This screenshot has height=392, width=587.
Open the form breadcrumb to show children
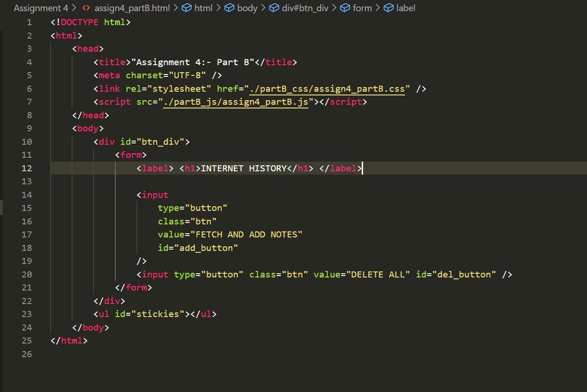[362, 8]
